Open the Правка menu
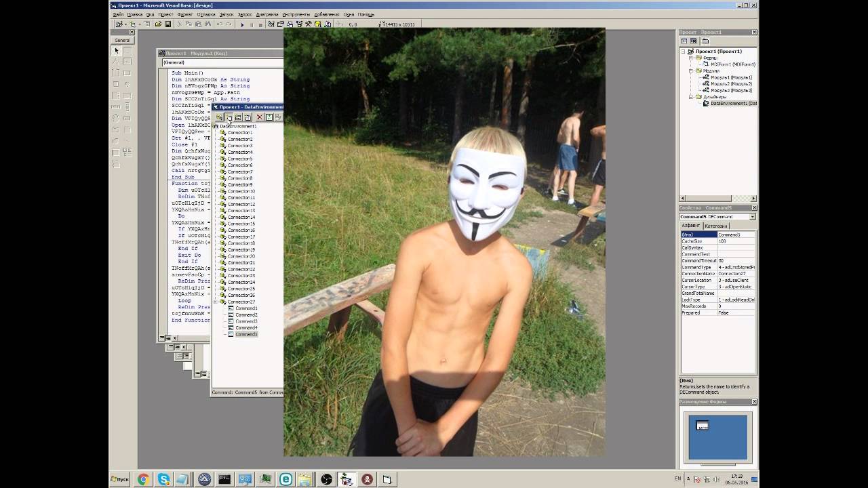The image size is (868, 488). (135, 14)
